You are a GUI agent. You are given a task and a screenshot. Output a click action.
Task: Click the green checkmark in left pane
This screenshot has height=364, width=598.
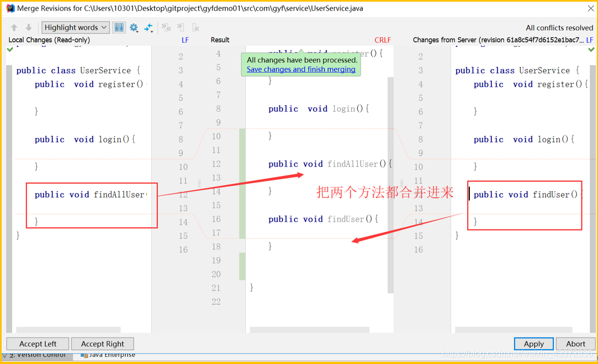[10, 49]
